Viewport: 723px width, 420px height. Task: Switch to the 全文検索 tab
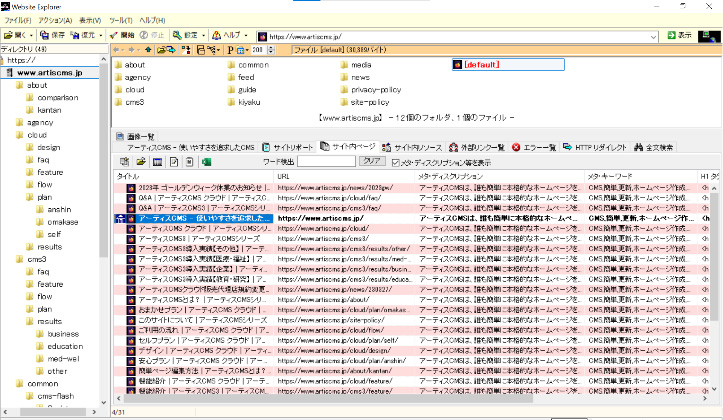coord(654,148)
